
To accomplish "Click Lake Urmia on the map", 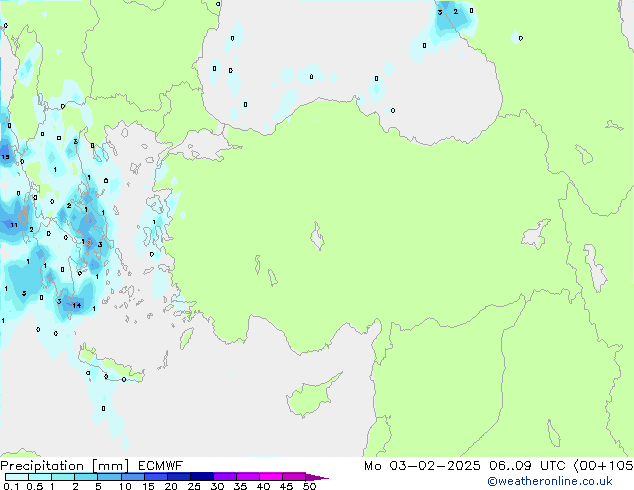I will pyautogui.click(x=596, y=270).
